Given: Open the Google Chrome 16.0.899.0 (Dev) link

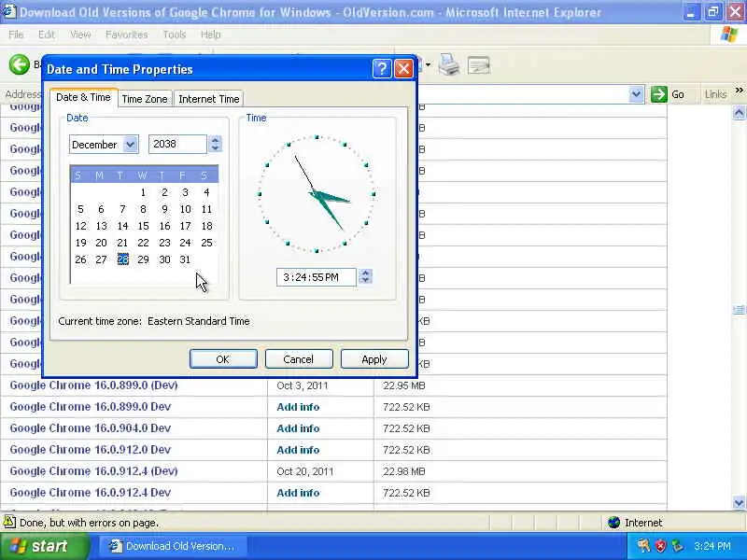Looking at the screenshot, I should (x=93, y=385).
